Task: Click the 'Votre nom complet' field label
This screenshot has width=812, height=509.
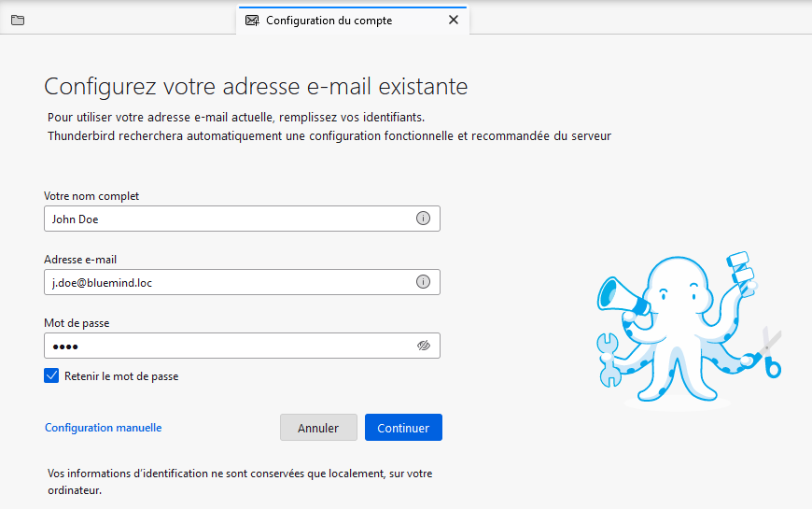Action: pos(91,196)
